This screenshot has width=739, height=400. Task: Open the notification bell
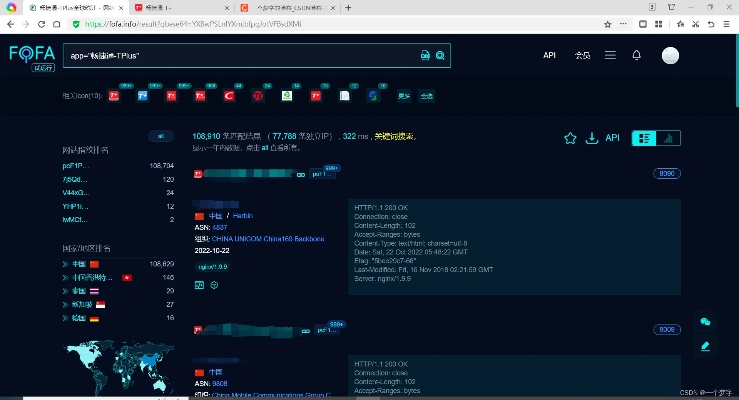tap(636, 55)
